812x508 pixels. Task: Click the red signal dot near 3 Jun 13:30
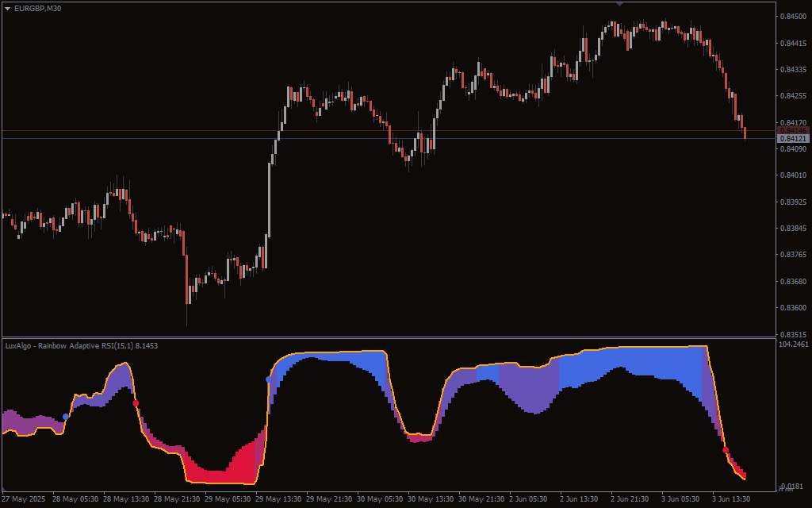726,450
